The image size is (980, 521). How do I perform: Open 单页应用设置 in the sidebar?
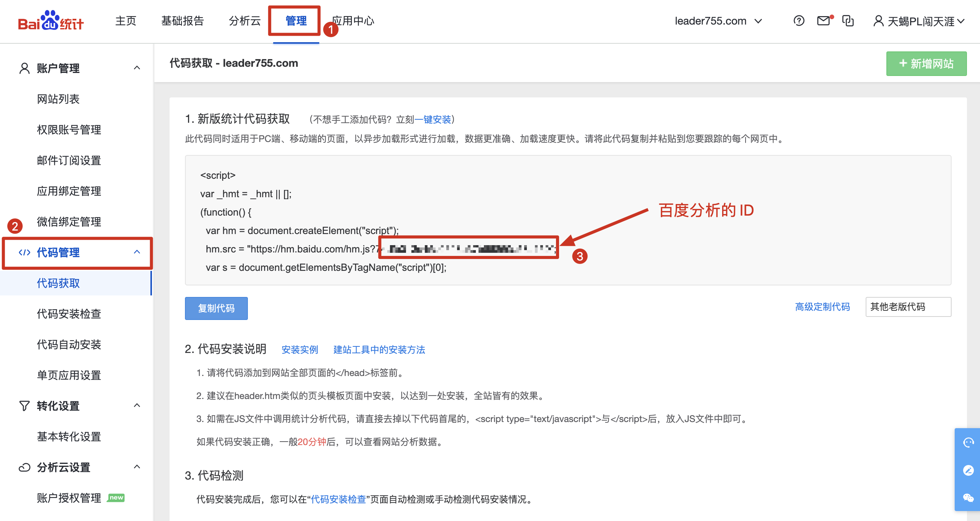pos(69,375)
